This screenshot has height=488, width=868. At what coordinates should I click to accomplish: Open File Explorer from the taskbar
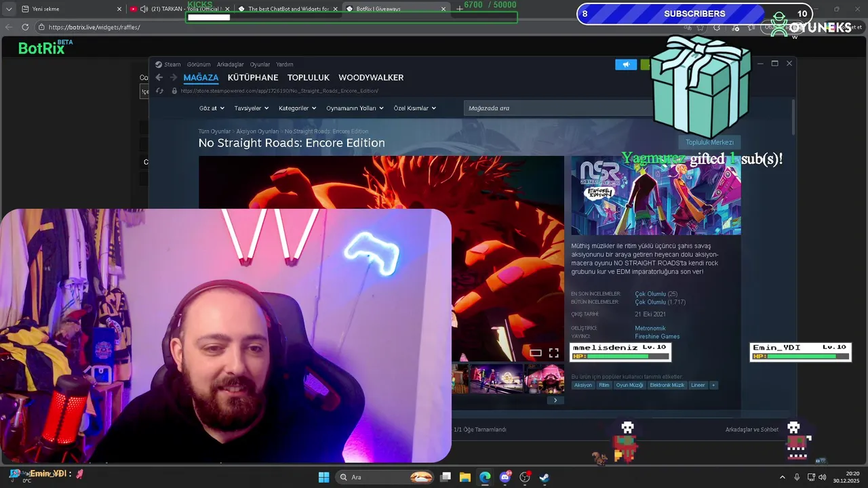pos(465,477)
